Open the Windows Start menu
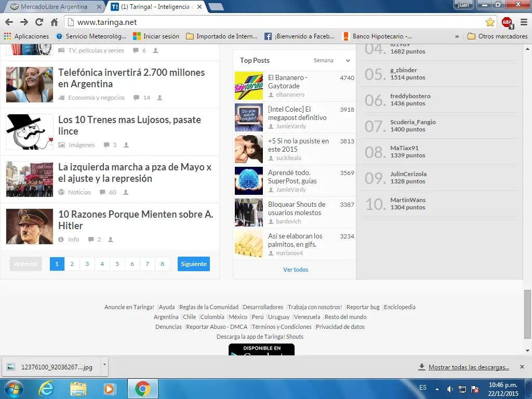532x399 pixels. pos(14,389)
